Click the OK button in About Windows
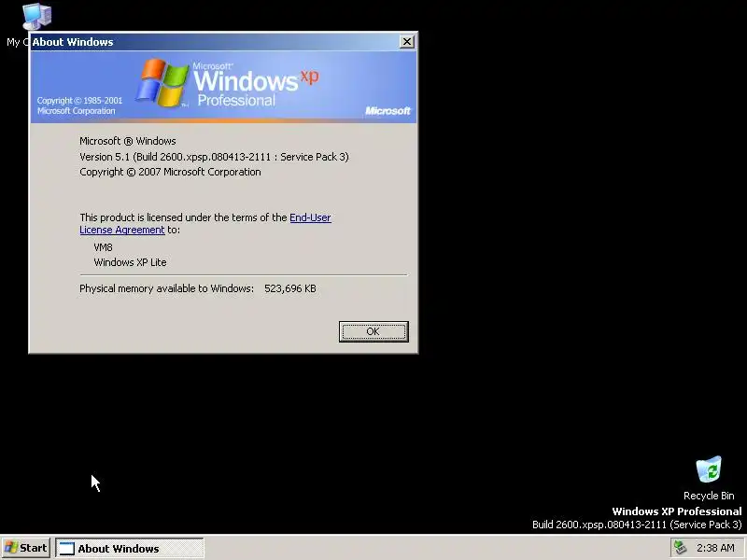 pos(373,331)
